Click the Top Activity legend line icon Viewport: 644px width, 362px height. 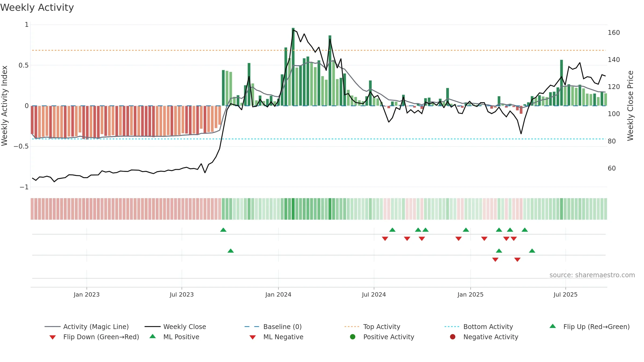tap(352, 327)
